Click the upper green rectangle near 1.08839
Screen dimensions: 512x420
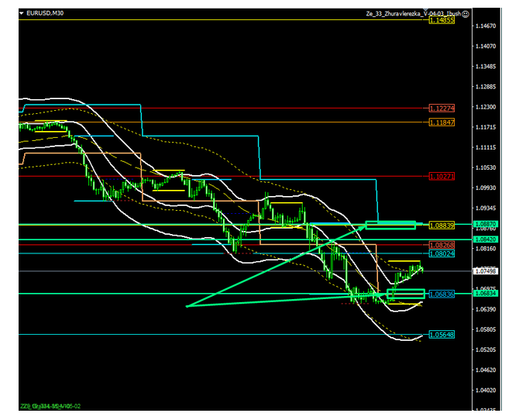(391, 225)
